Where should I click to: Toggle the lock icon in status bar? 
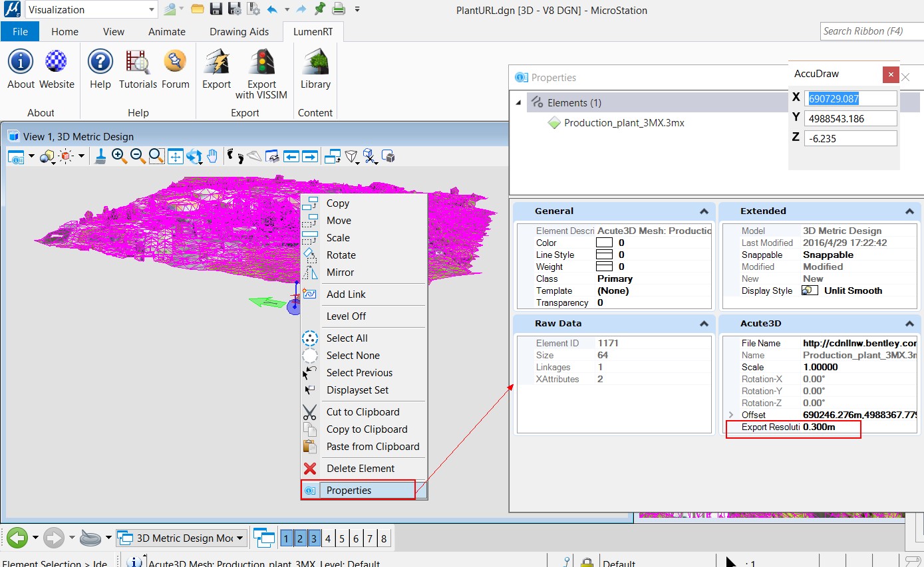pos(587,562)
